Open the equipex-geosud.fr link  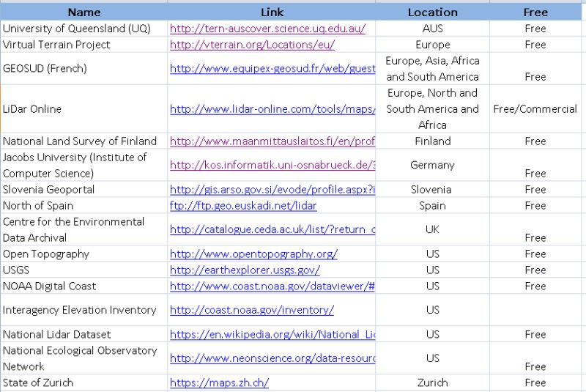coord(272,68)
